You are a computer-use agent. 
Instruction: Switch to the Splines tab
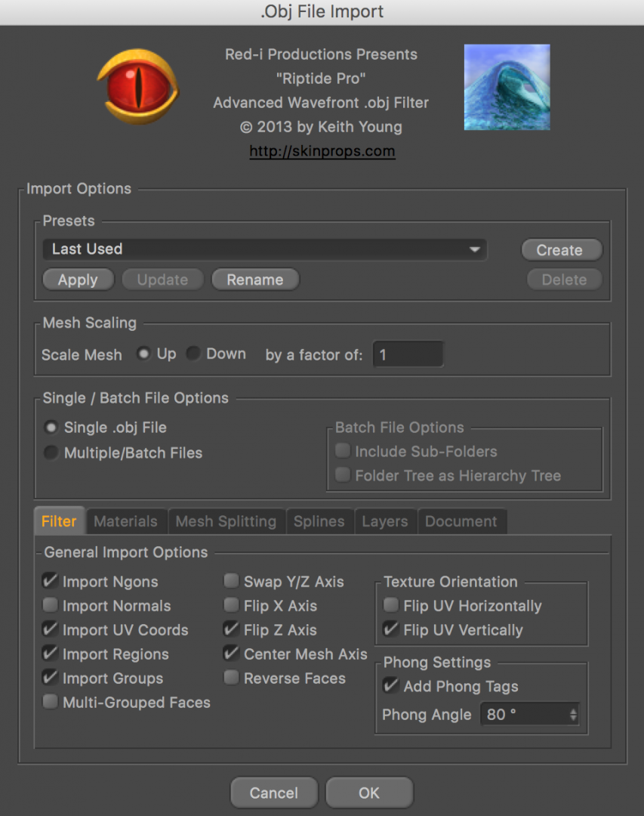319,521
